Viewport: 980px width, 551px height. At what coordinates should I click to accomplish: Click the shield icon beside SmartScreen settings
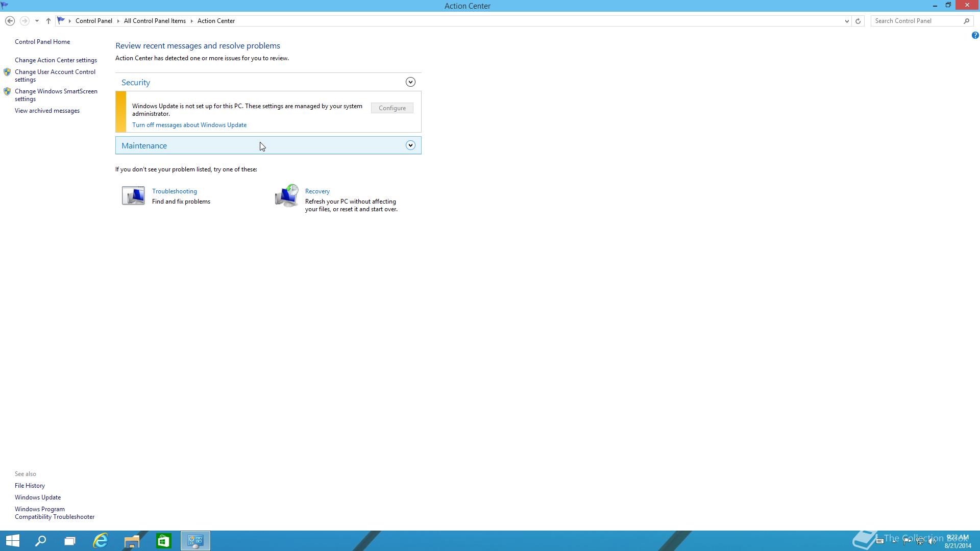pos(7,91)
